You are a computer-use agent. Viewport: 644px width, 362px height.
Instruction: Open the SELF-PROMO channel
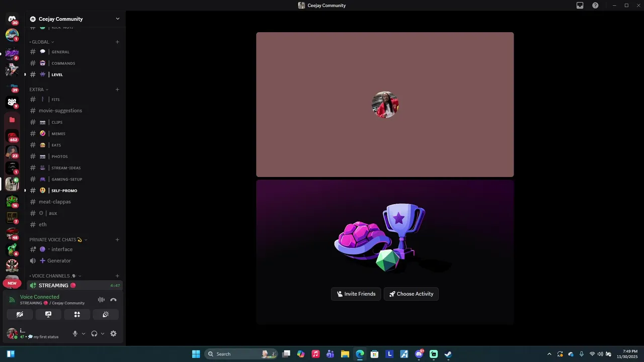click(75, 191)
